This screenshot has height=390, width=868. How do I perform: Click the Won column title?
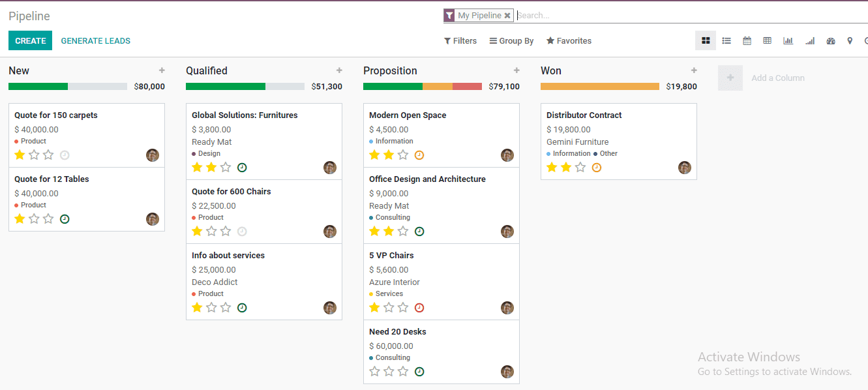pos(551,70)
